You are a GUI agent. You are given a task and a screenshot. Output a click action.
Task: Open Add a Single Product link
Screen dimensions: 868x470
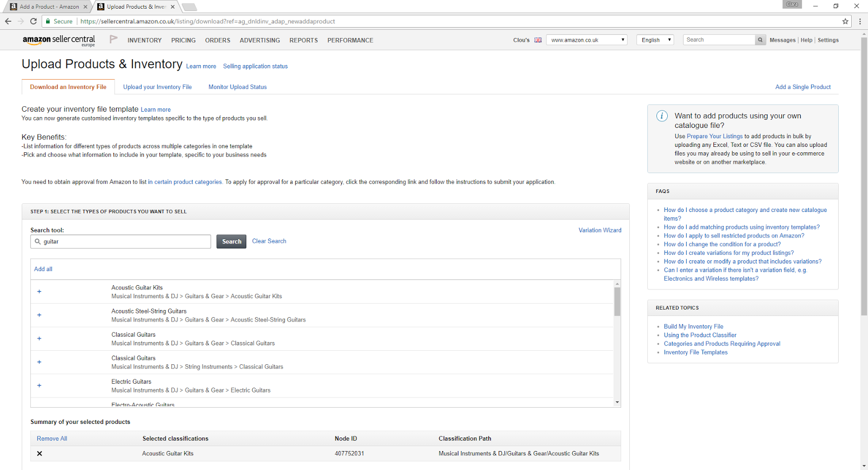coord(803,87)
